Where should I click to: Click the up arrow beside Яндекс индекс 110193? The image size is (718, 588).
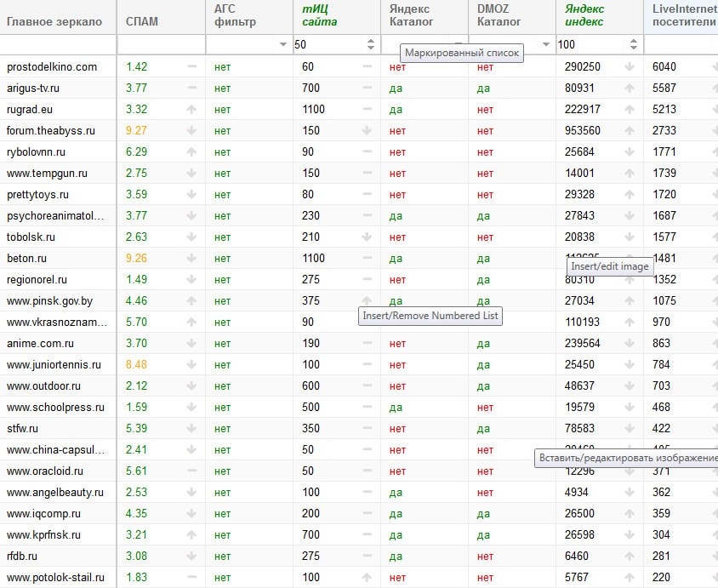[630, 322]
